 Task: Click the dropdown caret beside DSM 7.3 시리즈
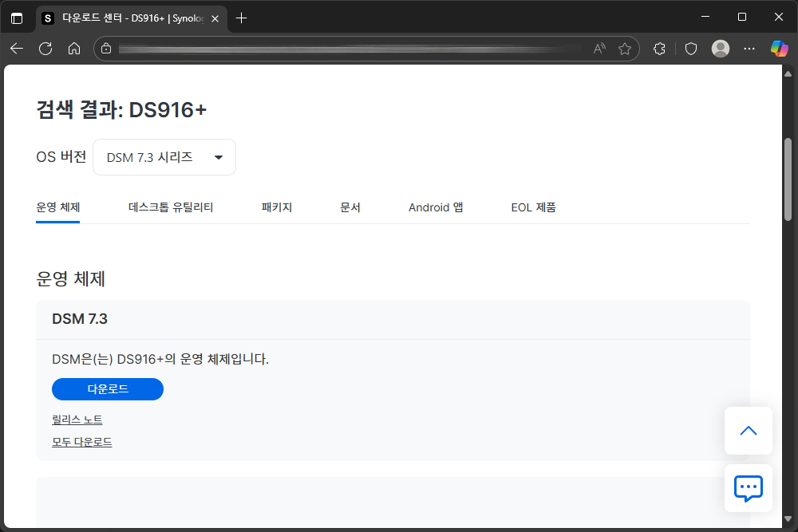click(x=219, y=157)
